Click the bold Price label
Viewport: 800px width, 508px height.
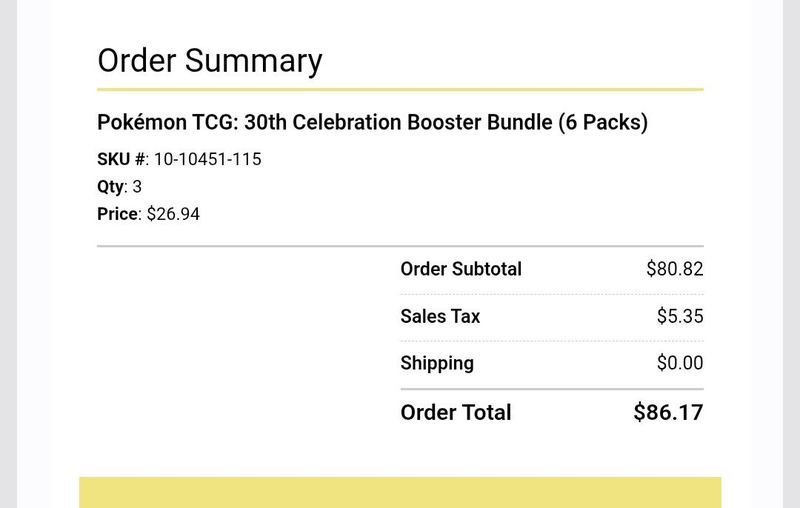click(117, 214)
